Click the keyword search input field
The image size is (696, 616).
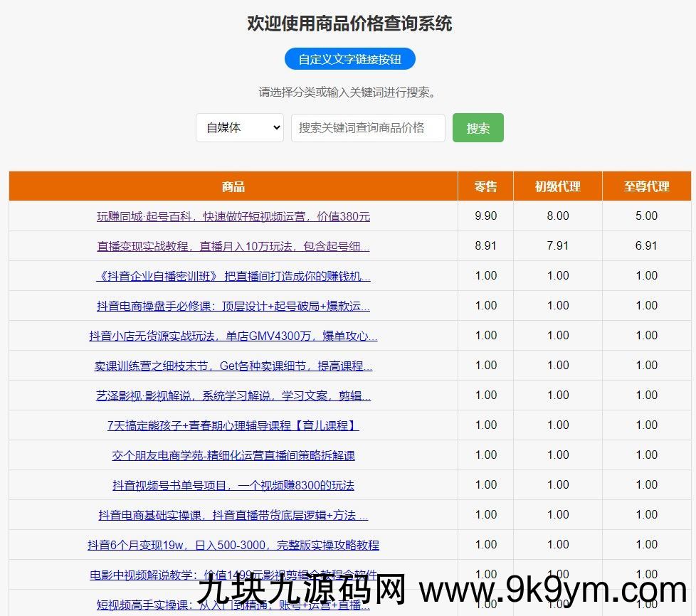coord(368,128)
